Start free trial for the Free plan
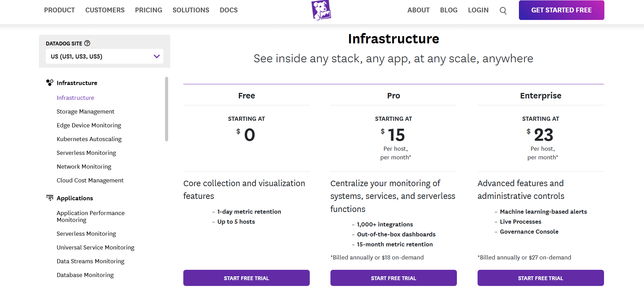 point(246,278)
